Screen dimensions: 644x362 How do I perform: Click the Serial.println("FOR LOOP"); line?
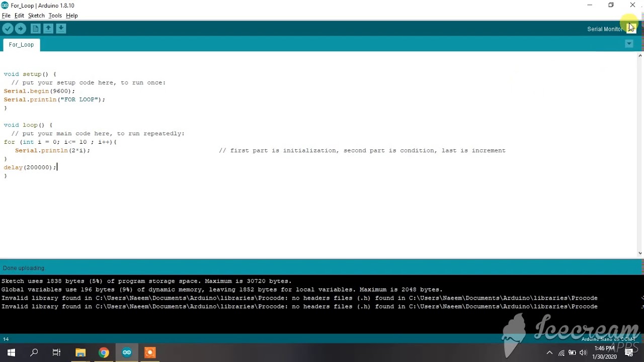54,100
